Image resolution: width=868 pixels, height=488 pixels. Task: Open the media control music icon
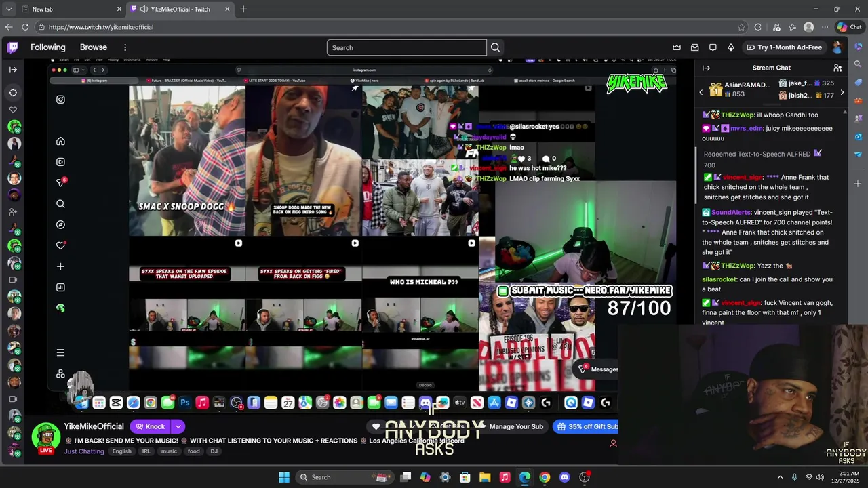(776, 27)
